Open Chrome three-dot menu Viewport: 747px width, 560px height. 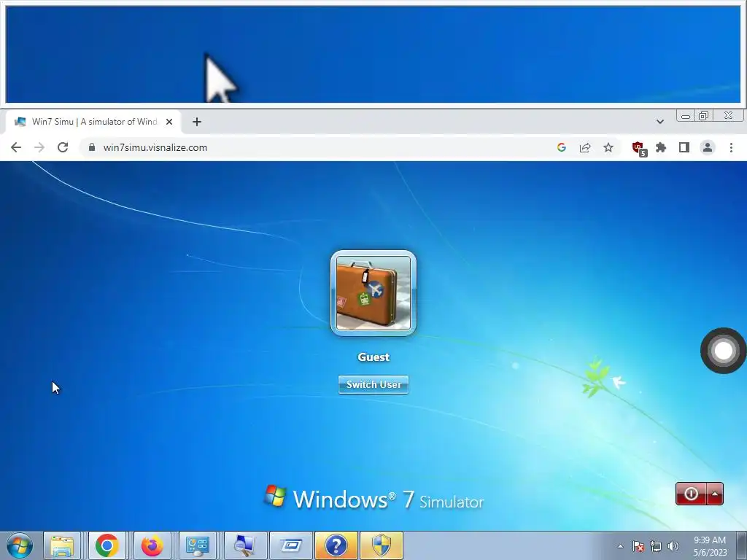pos(731,147)
